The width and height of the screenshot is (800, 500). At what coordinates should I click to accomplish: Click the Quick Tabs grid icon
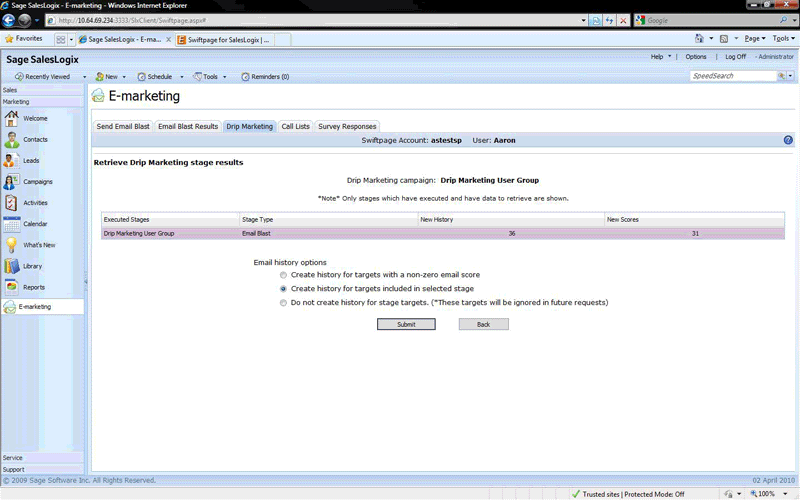pos(61,39)
